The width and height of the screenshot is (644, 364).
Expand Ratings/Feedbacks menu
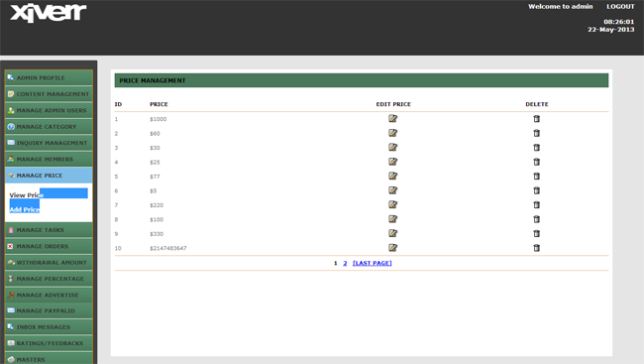coord(49,343)
